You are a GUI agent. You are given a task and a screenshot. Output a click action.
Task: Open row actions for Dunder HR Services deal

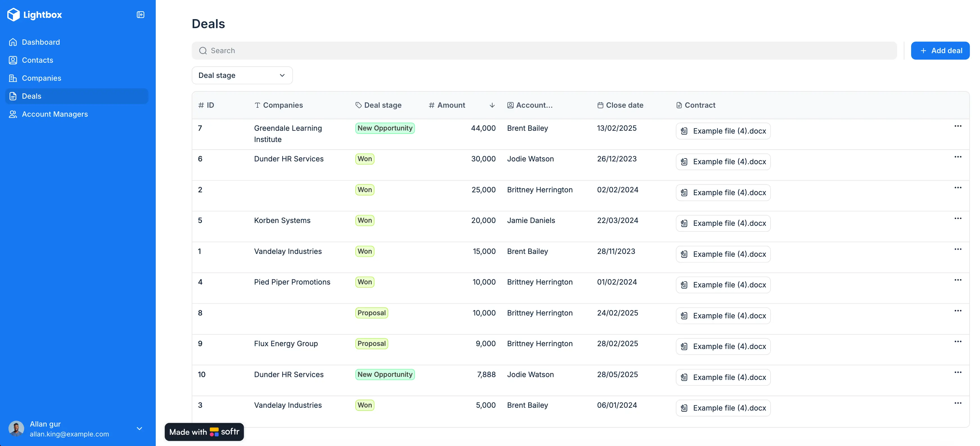pyautogui.click(x=958, y=156)
